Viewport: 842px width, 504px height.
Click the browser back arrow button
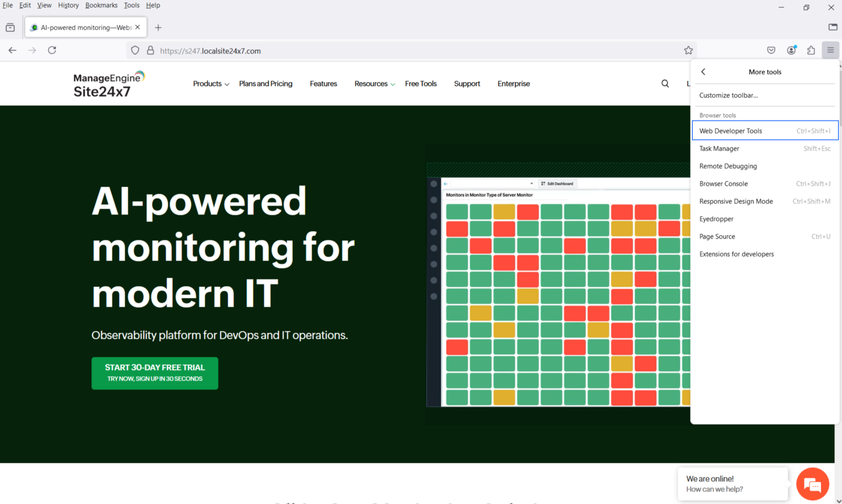pyautogui.click(x=12, y=50)
